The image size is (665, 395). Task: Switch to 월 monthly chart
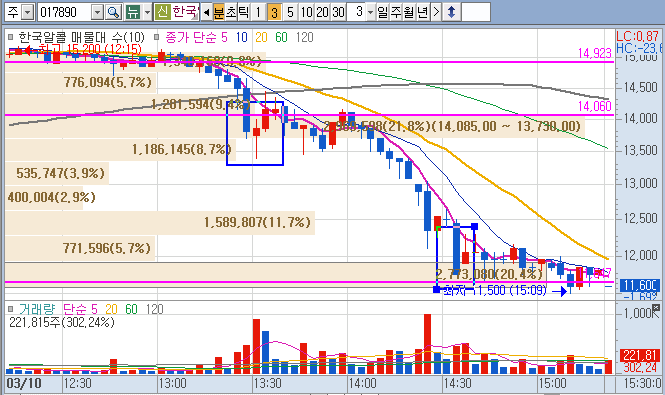[x=408, y=12]
